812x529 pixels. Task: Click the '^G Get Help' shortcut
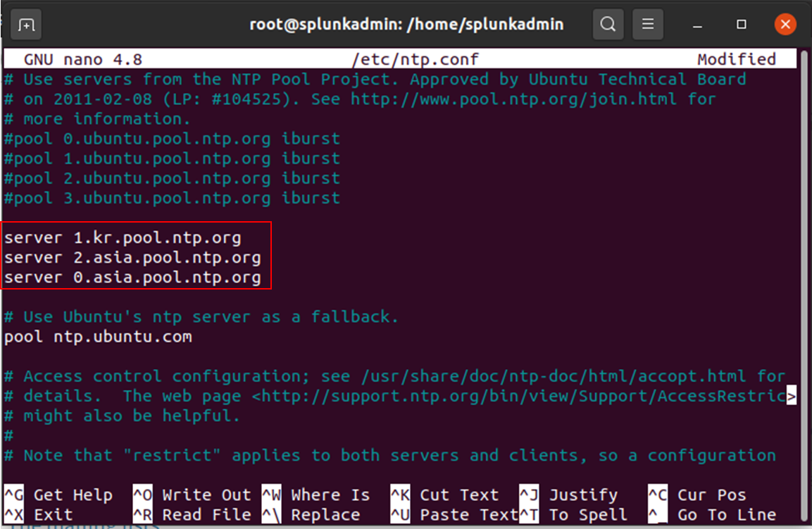click(58, 494)
